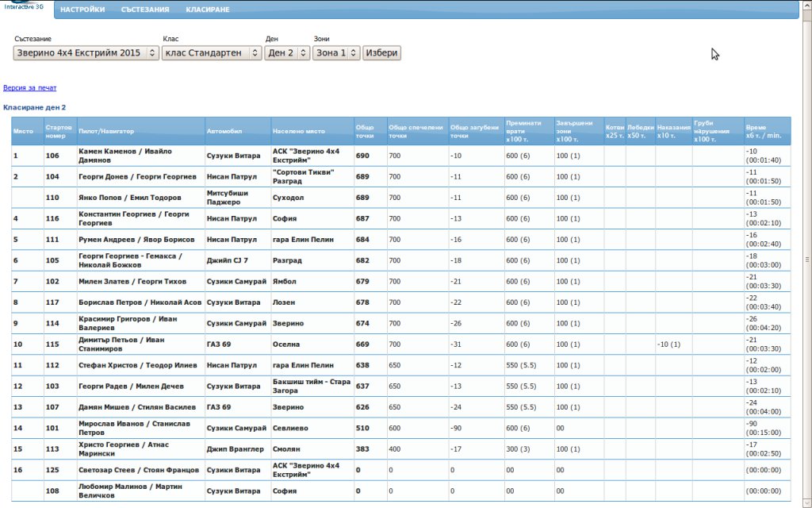Click the Interactive 3G logo
The image size is (812, 508).
pos(24,7)
